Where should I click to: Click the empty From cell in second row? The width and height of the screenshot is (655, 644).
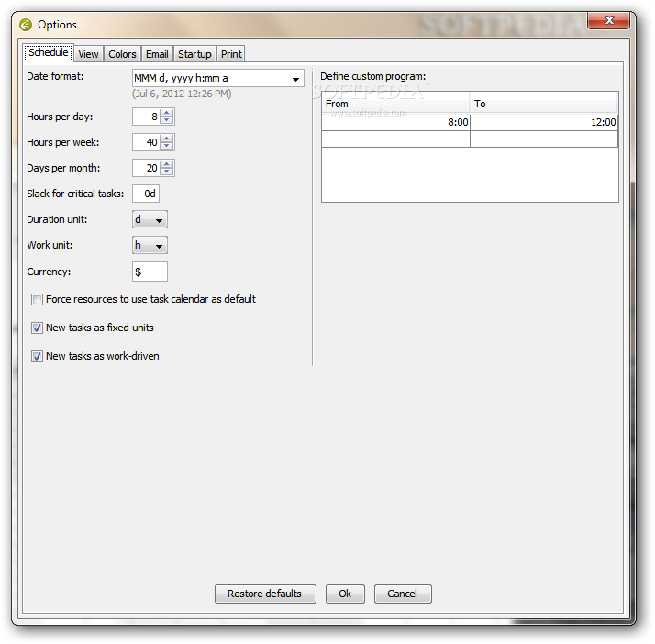(395, 139)
